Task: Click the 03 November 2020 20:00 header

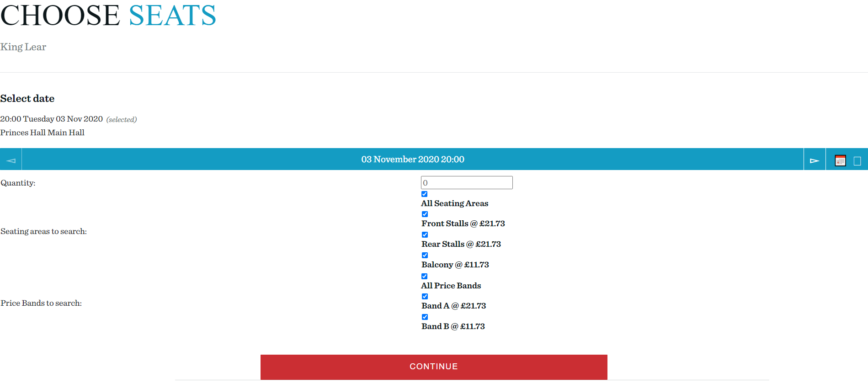Action: (x=413, y=160)
